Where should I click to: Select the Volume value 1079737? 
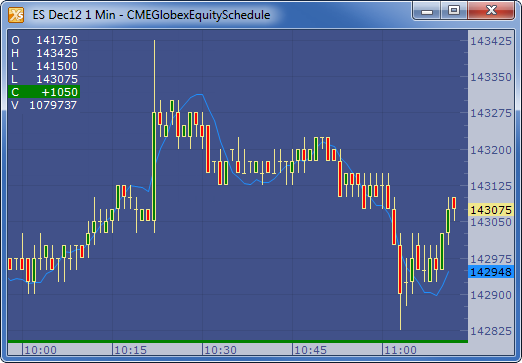click(53, 105)
